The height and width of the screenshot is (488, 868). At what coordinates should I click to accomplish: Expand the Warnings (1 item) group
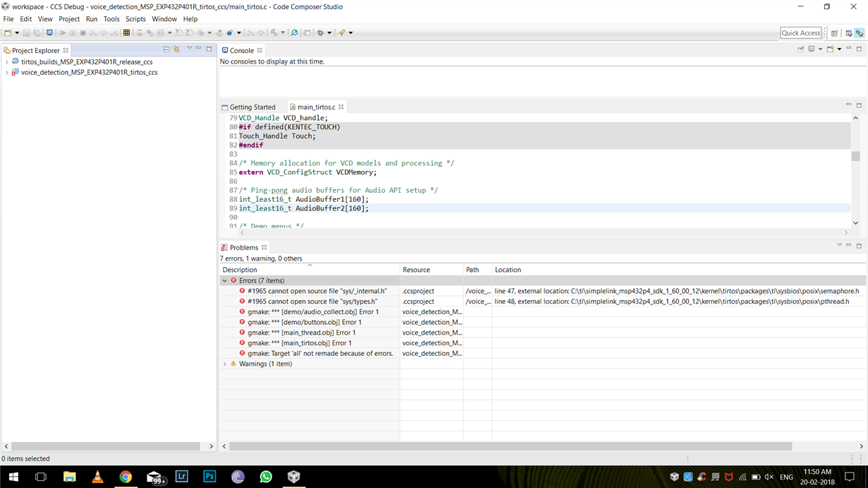225,364
